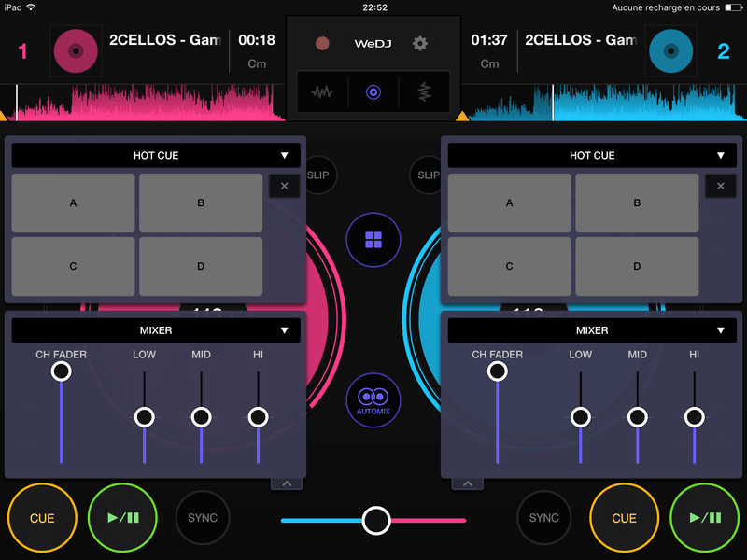Switch to horizontal waveform view icon
747x560 pixels.
point(322,91)
